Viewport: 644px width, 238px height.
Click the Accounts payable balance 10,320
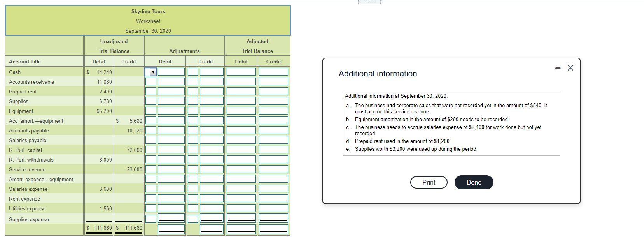tap(135, 130)
